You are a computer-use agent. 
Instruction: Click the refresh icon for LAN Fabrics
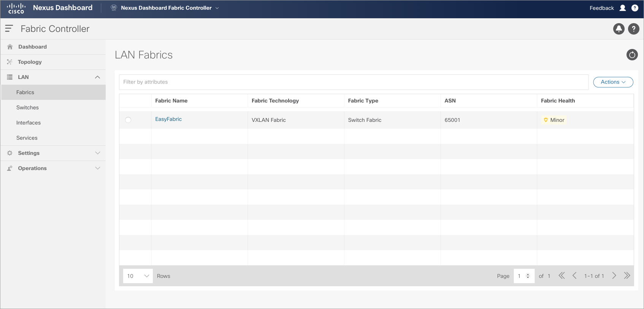click(632, 55)
